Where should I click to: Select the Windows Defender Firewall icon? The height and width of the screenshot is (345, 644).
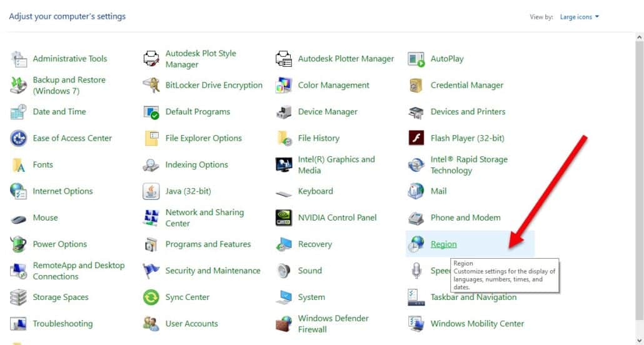284,324
